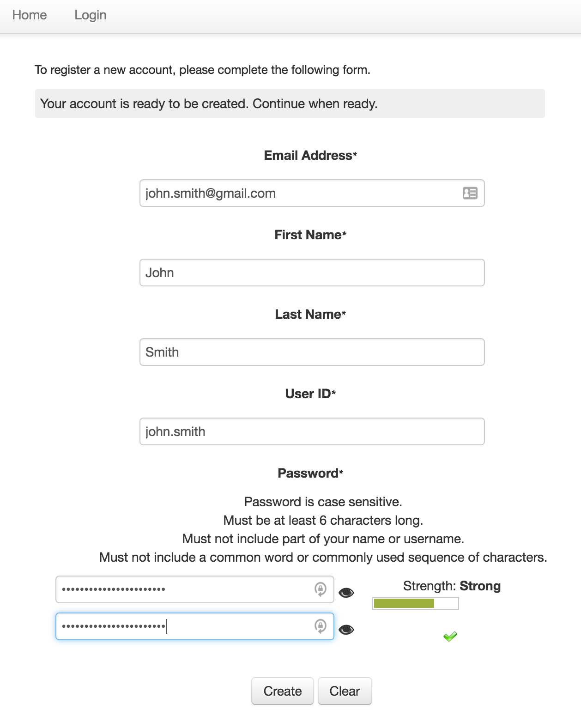Select the Last Name text box
The height and width of the screenshot is (728, 581).
pos(312,352)
